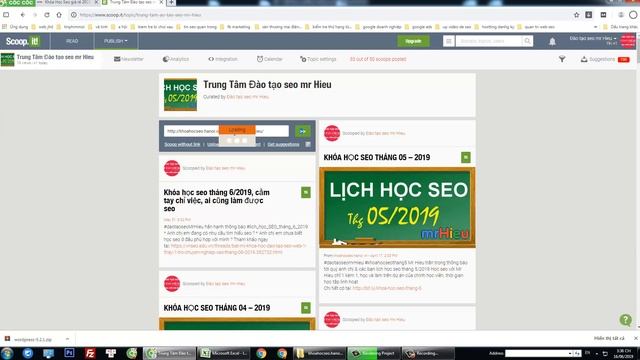Image resolution: width=640 pixels, height=360 pixels.
Task: Open green action icon on THÁNG 04 – 2019 post
Action: 306,308
